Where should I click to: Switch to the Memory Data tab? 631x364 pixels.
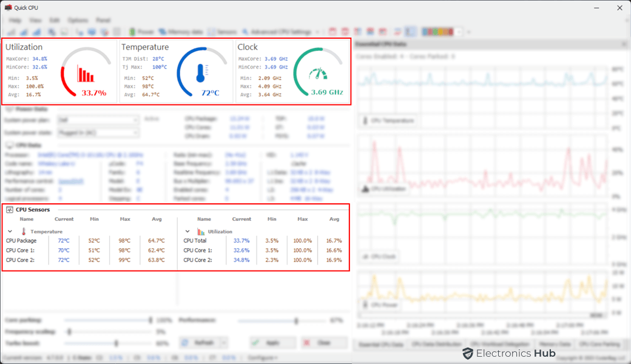pyautogui.click(x=555, y=345)
